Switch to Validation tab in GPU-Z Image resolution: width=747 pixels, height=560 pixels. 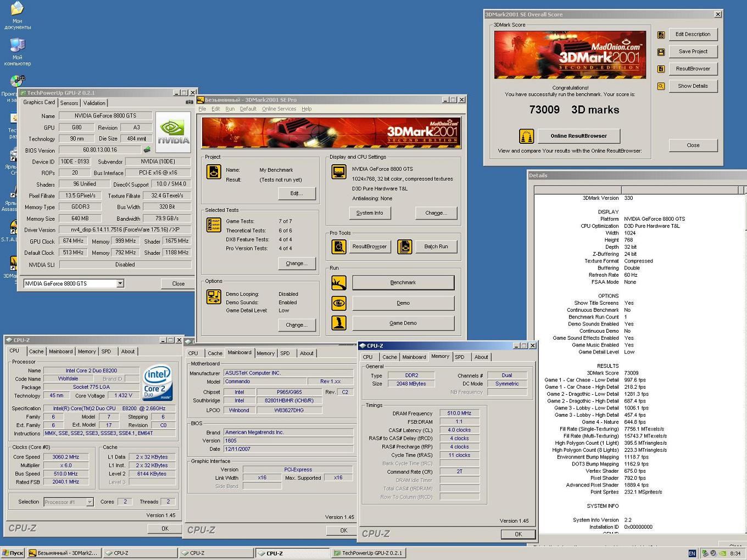point(94,103)
